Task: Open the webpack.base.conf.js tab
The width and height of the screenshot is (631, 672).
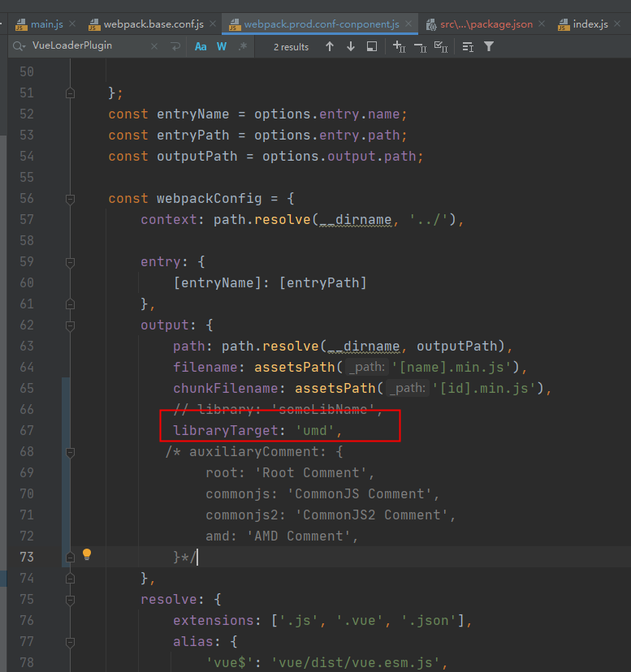Action: click(153, 24)
